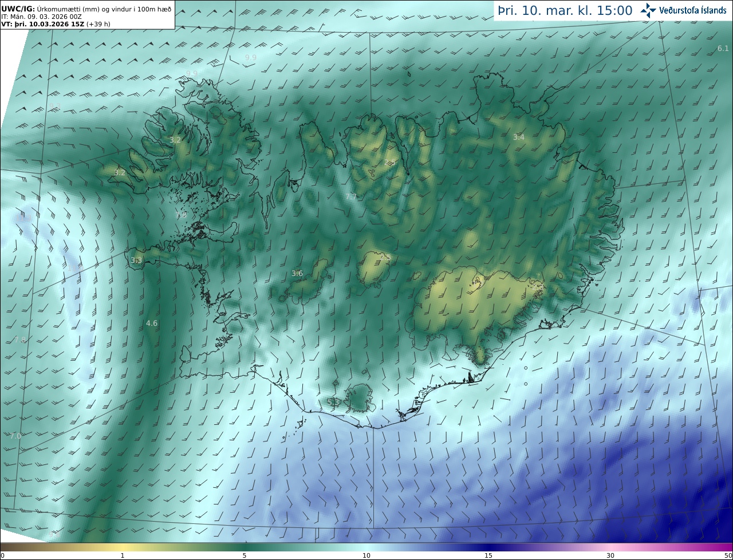Click the 15 label on the color scale
This screenshot has width=733, height=560.
click(x=488, y=555)
